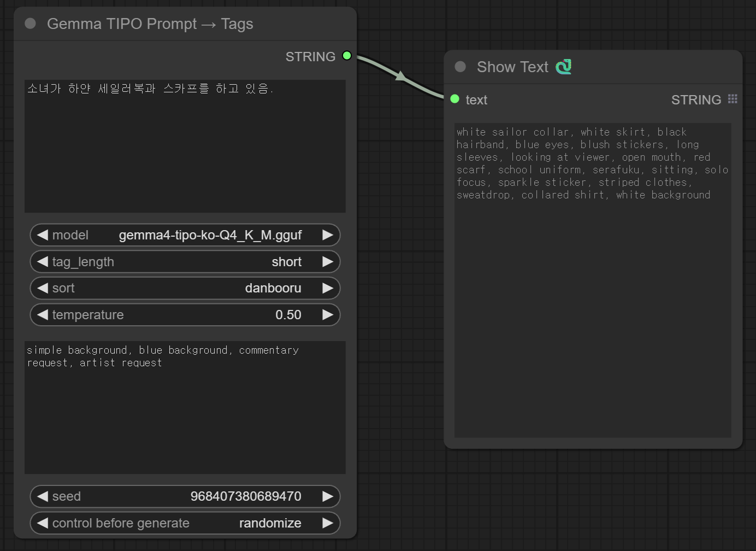Click the temperature value 0.50
The image size is (756, 551).
tap(288, 315)
